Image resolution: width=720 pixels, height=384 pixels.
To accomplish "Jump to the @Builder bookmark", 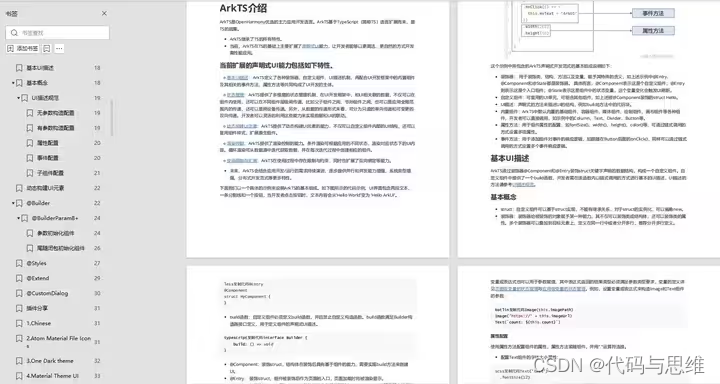I will tap(38, 203).
